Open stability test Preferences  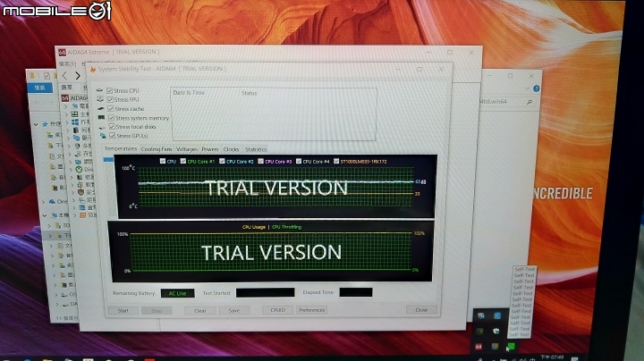[311, 310]
